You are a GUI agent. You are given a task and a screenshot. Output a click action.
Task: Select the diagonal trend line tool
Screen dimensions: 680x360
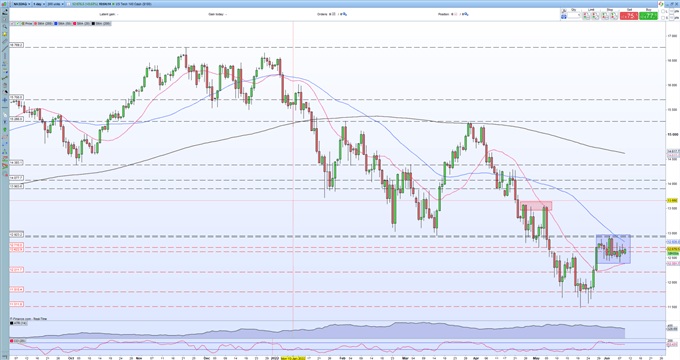pyautogui.click(x=5, y=48)
